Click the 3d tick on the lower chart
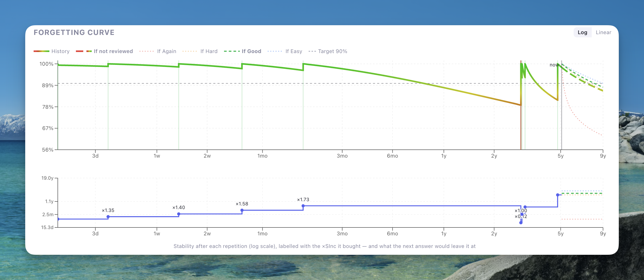This screenshot has width=644, height=280. click(95, 234)
